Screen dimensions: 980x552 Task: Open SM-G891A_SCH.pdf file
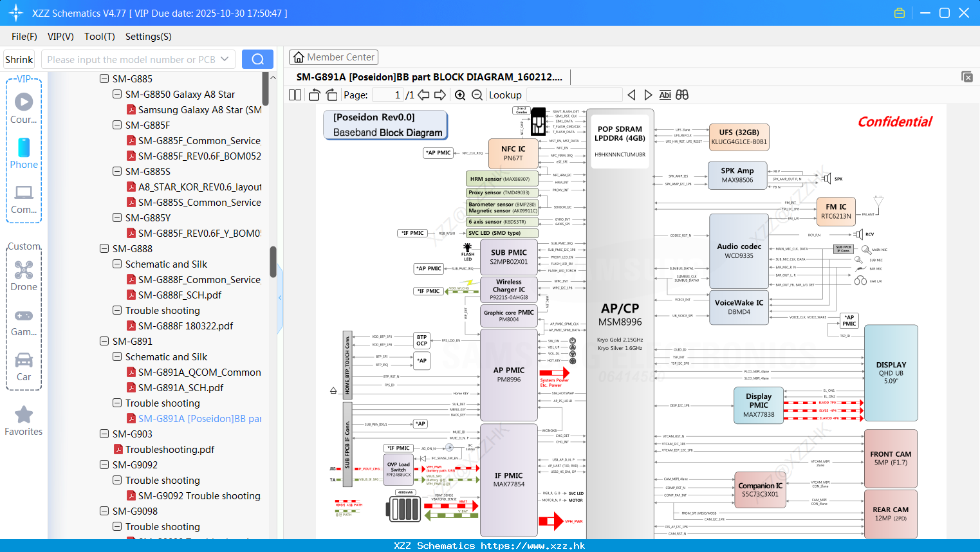[x=181, y=387]
